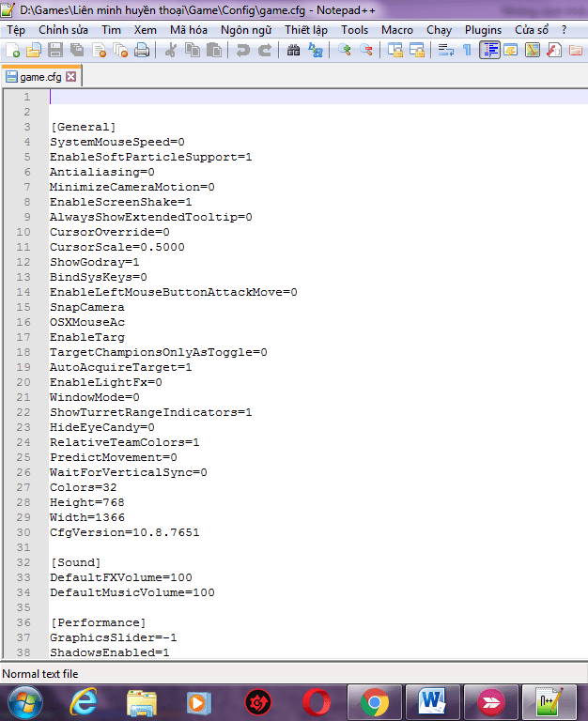
Task: Open the Cửa sổ menu
Action: [x=532, y=30]
